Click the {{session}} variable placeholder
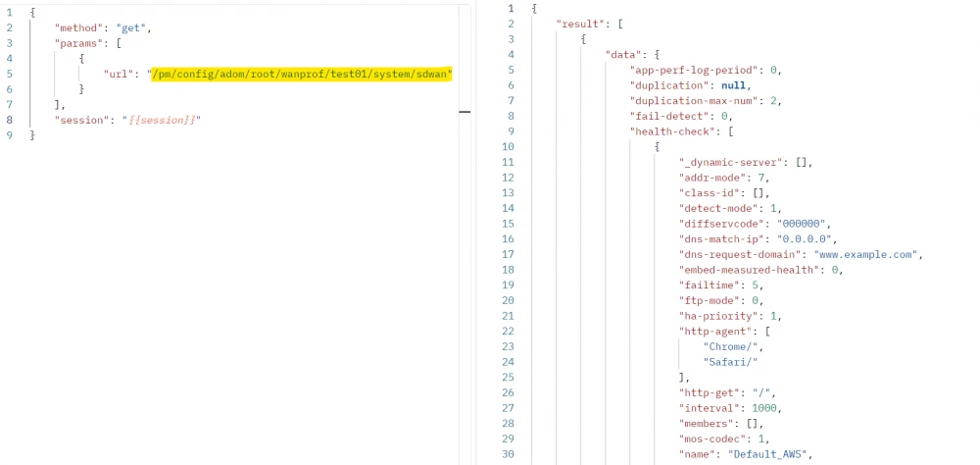This screenshot has width=980, height=465. point(162,120)
